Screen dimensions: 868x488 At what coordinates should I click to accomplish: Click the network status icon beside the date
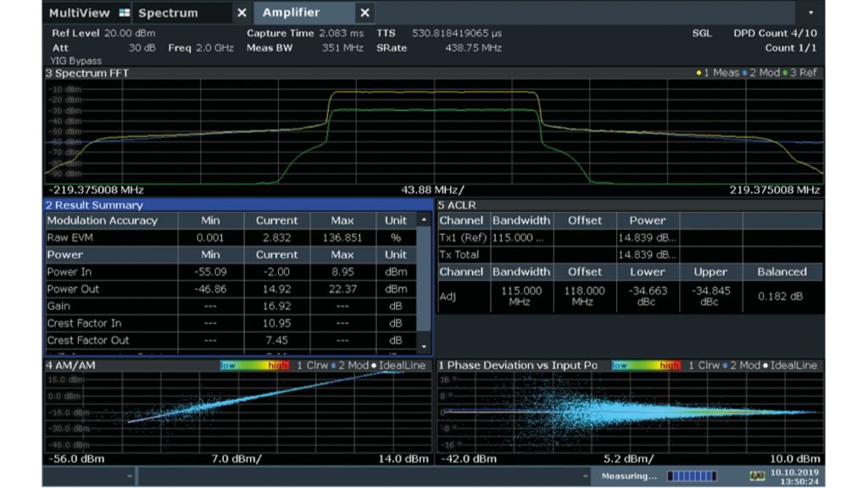click(757, 476)
